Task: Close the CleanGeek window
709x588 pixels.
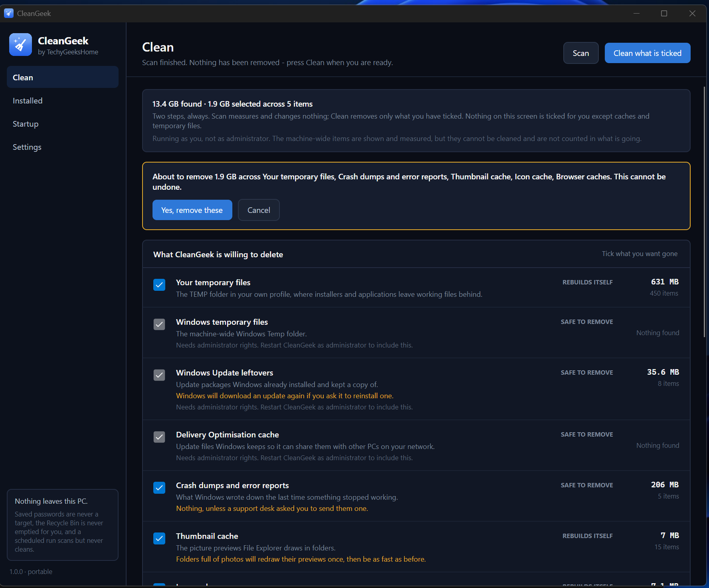Action: pos(692,13)
